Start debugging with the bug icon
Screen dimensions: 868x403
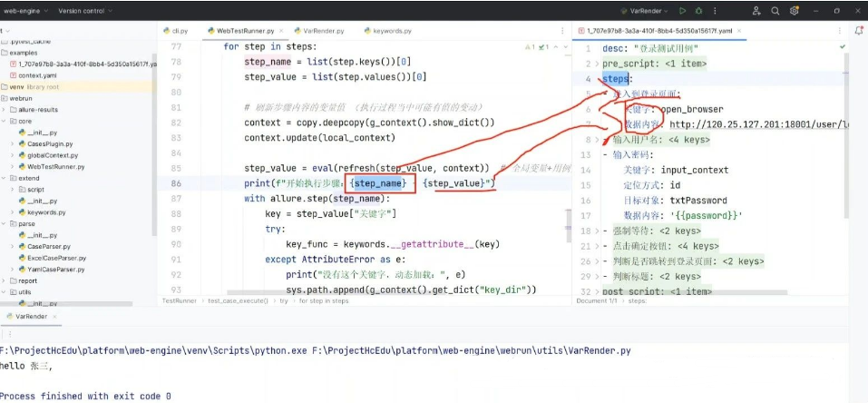point(698,11)
